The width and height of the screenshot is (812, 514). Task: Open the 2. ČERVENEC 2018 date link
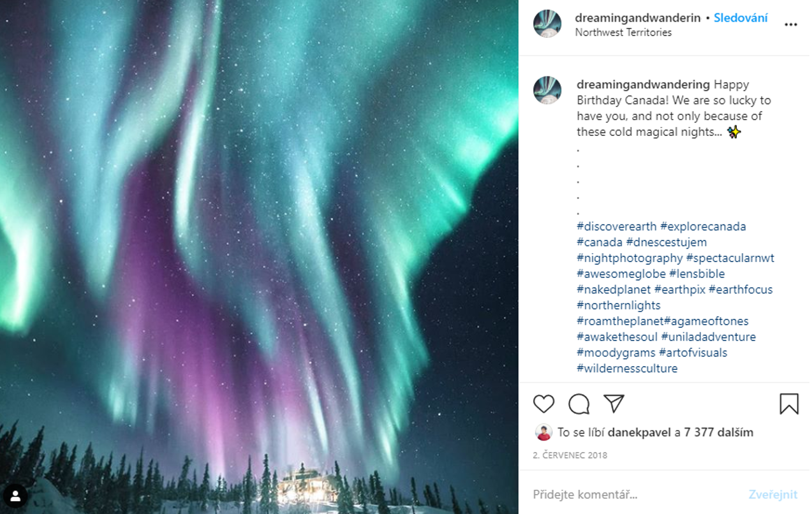click(570, 455)
